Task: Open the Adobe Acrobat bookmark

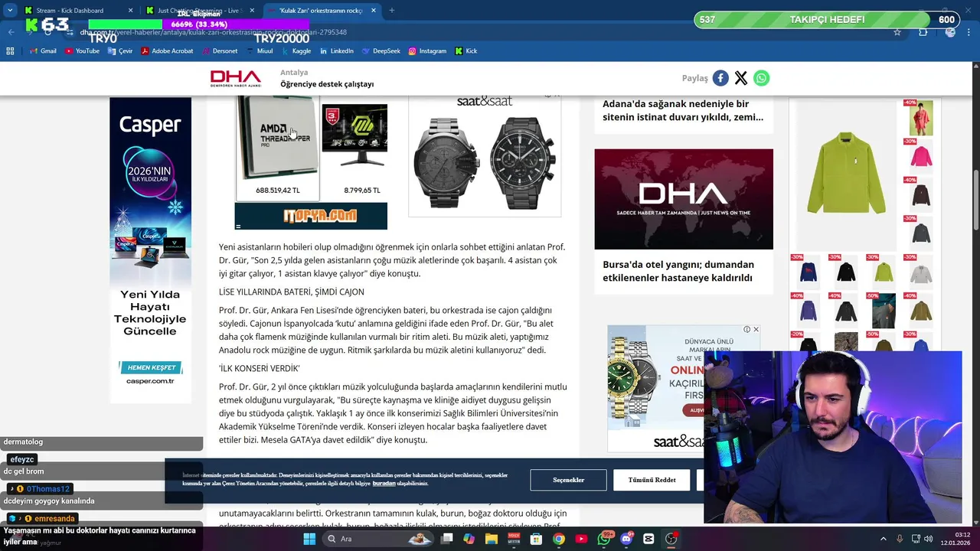Action: click(x=167, y=51)
